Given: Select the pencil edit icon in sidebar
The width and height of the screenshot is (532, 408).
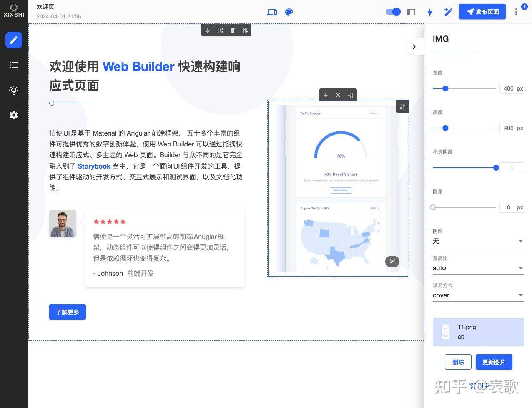Looking at the screenshot, I should click(x=14, y=40).
